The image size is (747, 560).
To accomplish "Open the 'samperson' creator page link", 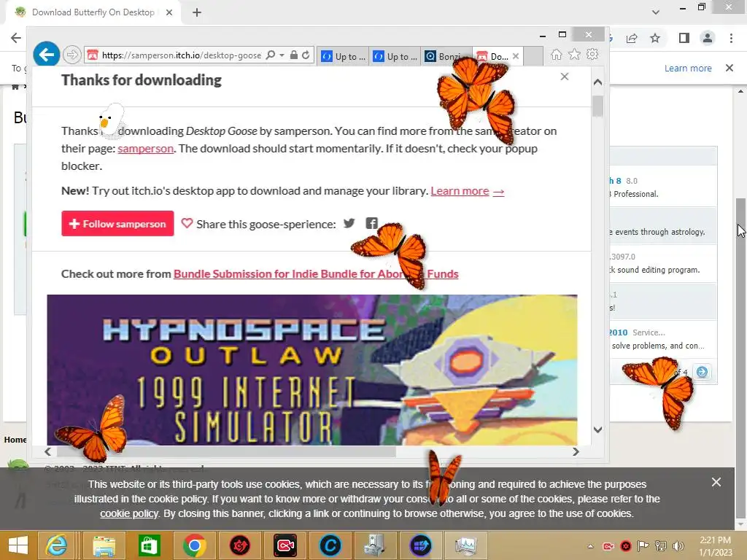I will (x=145, y=149).
